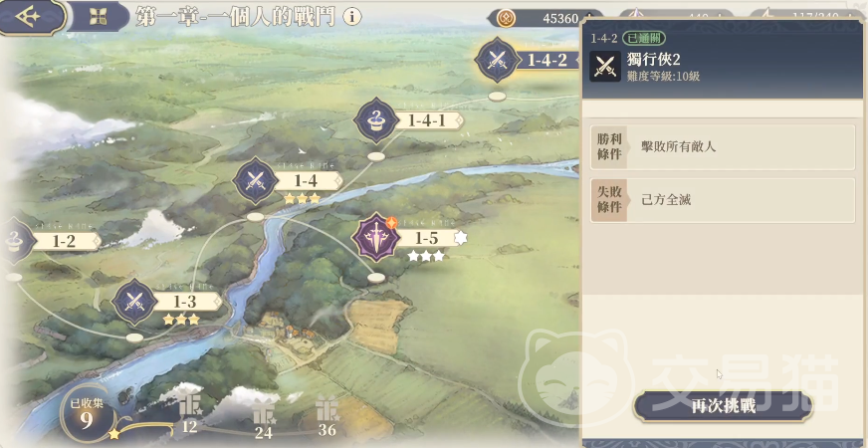Select the partially hidden stage 1-2 node
The image size is (868, 448).
tap(11, 241)
